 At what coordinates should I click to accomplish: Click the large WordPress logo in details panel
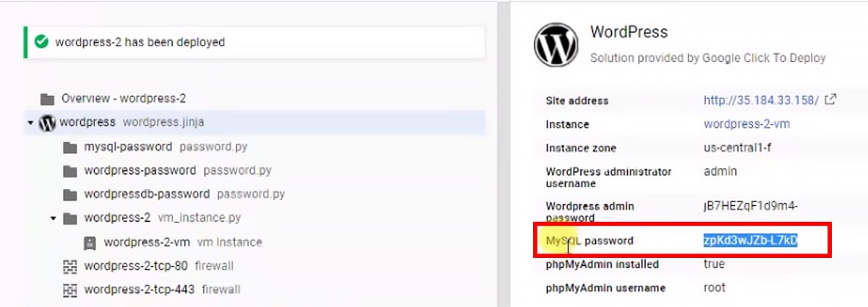click(556, 44)
